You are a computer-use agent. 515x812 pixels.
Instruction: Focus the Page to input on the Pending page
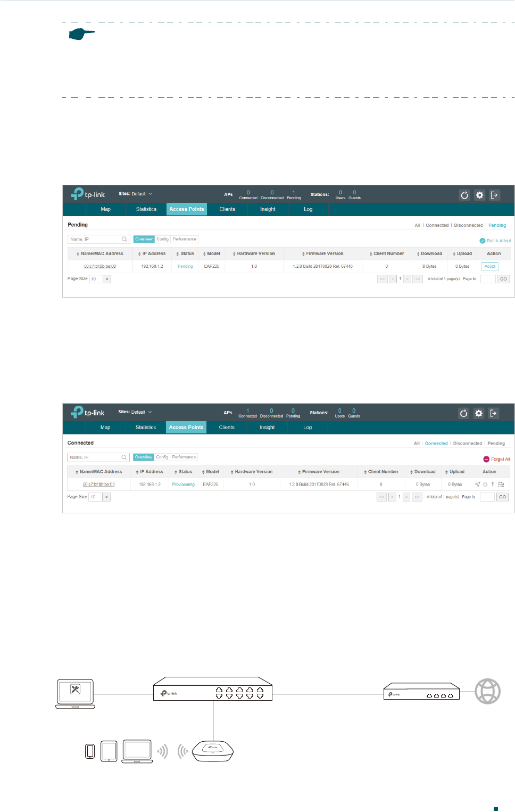click(488, 279)
